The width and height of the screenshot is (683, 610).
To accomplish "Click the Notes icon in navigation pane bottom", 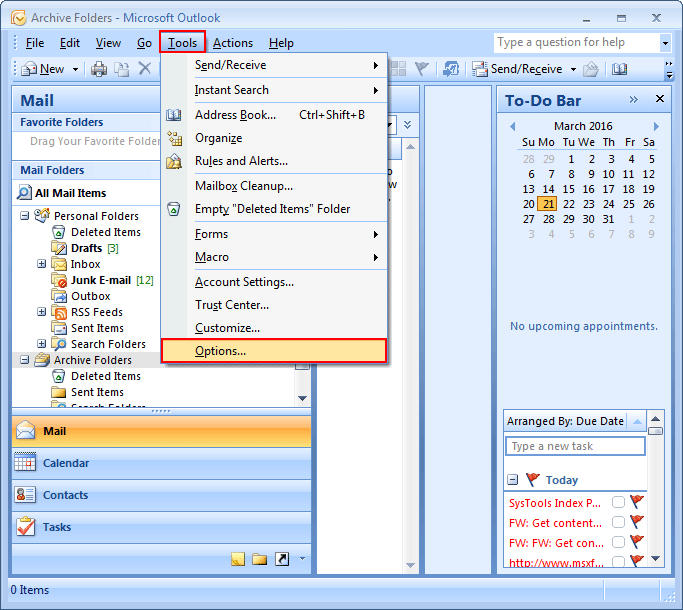I will point(238,559).
